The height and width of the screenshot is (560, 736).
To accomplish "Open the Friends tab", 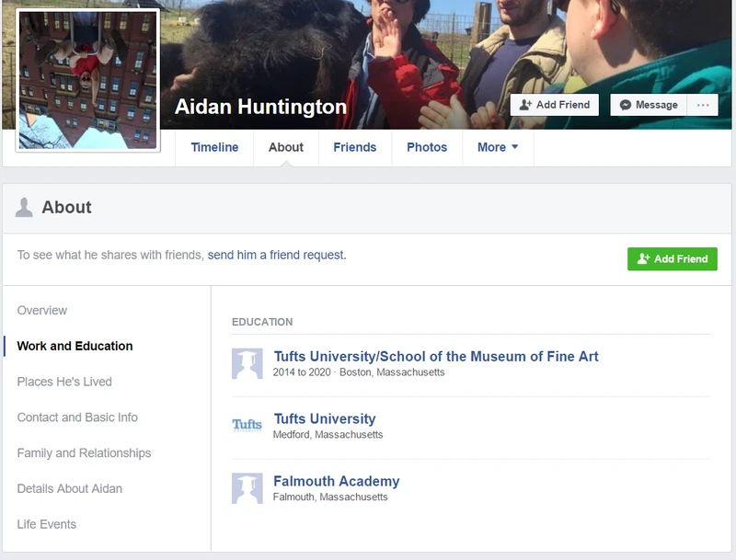I will [355, 147].
